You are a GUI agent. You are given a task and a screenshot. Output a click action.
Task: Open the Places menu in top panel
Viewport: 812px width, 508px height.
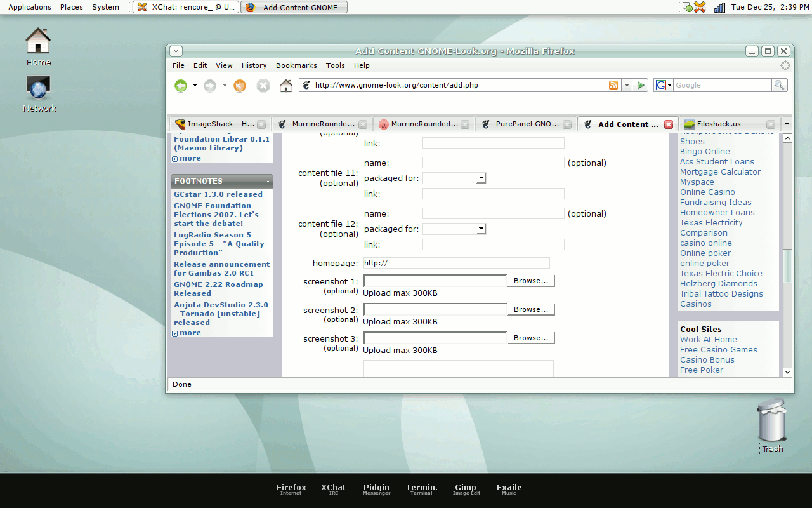tap(71, 7)
